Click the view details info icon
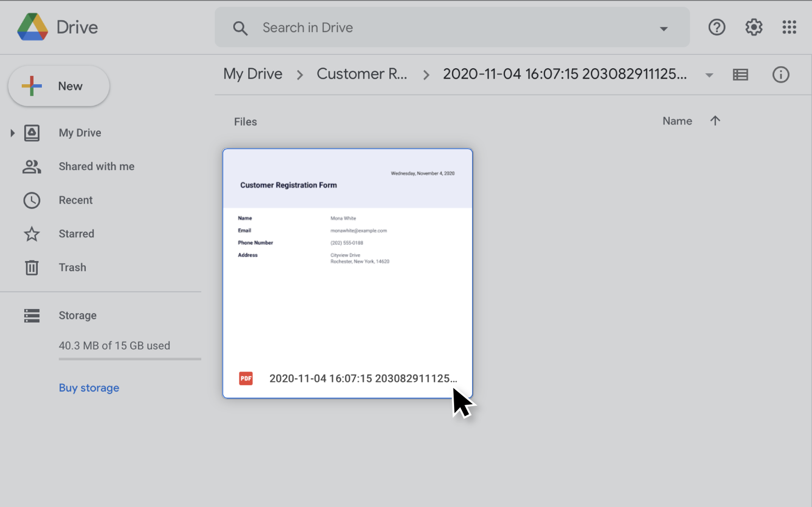The width and height of the screenshot is (812, 507). pos(780,75)
